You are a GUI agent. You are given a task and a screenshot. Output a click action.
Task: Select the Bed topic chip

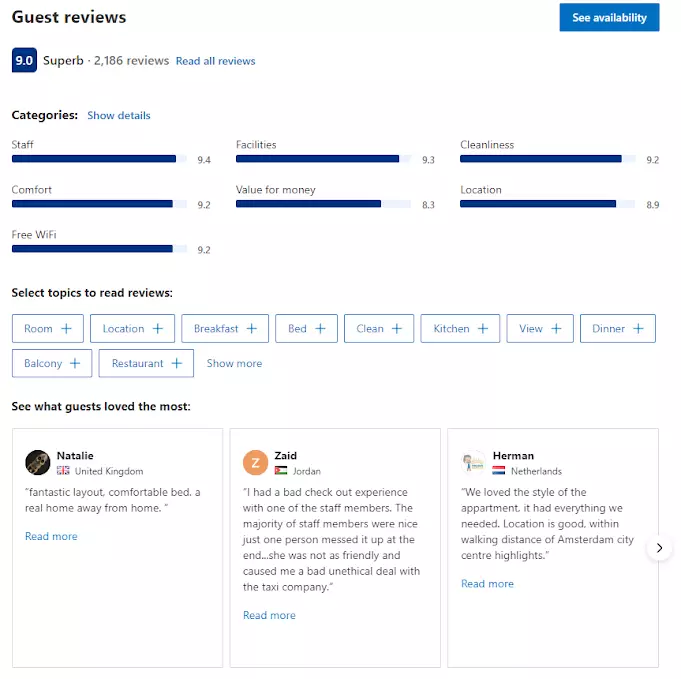(x=306, y=328)
